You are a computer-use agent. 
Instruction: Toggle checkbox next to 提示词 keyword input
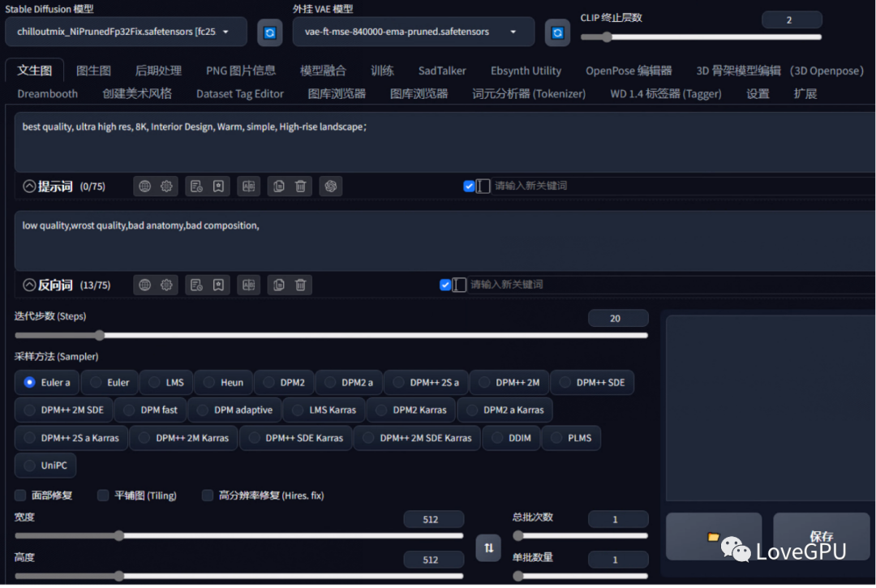[x=470, y=186]
